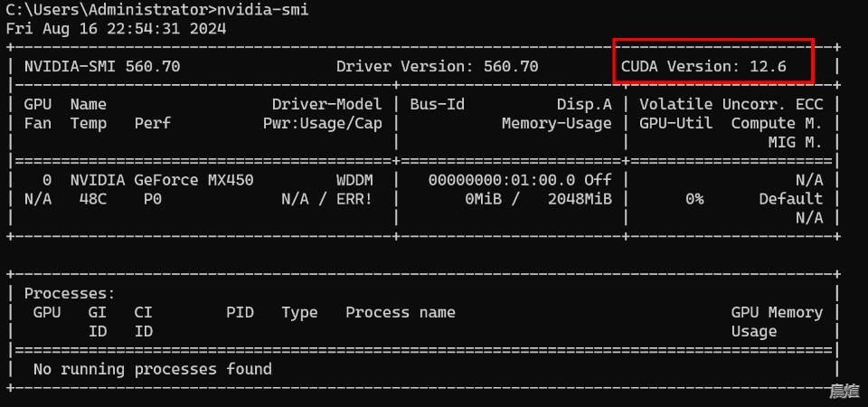Click the WDDM driver model value
Viewport: 868px width, 407px height.
(x=354, y=180)
